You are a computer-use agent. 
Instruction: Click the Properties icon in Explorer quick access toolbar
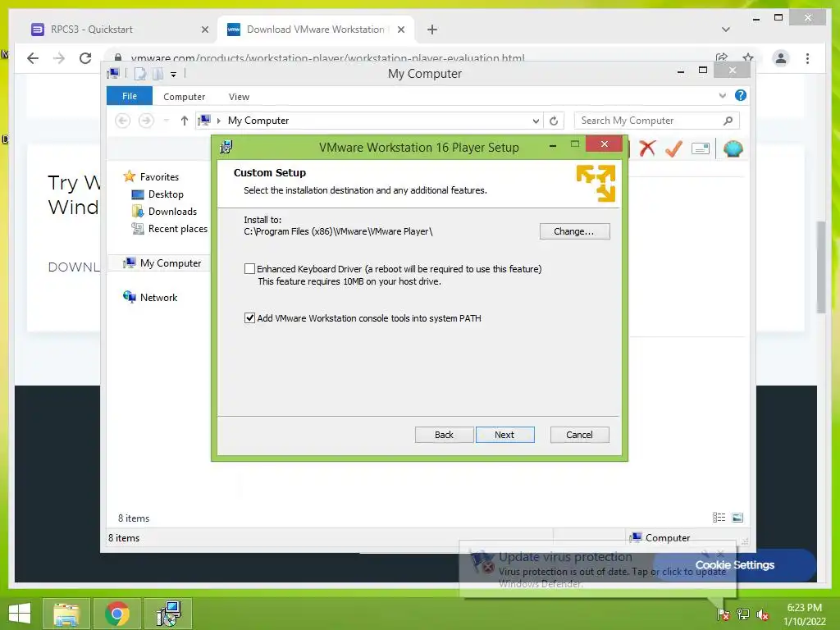[x=139, y=74]
